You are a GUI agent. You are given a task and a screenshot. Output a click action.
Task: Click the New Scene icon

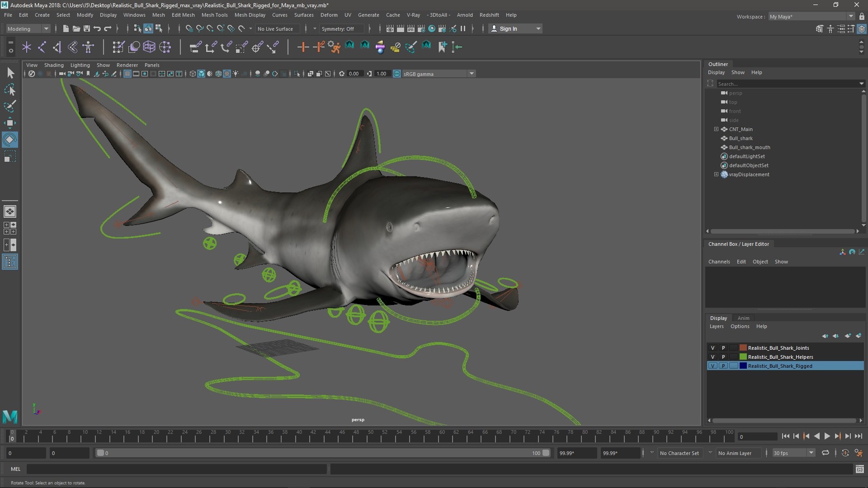tap(66, 28)
